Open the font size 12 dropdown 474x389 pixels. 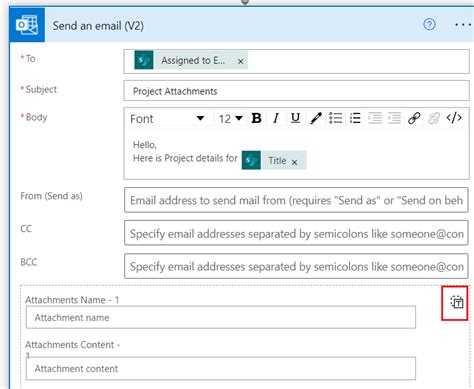tap(230, 118)
